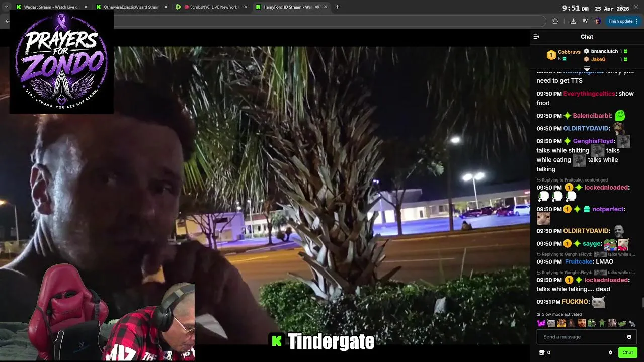
Task: Open Everythingceltics username in chat
Action: 589,94
